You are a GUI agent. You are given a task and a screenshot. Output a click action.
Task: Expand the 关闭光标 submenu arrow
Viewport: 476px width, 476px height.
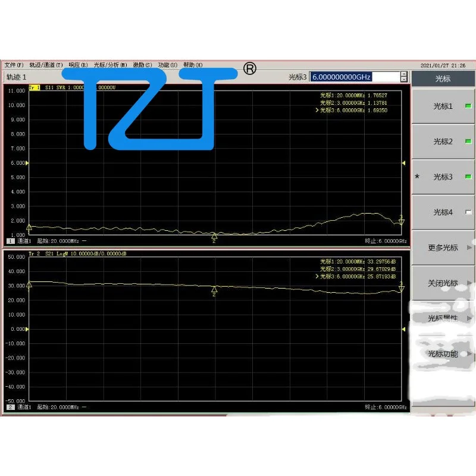click(469, 283)
